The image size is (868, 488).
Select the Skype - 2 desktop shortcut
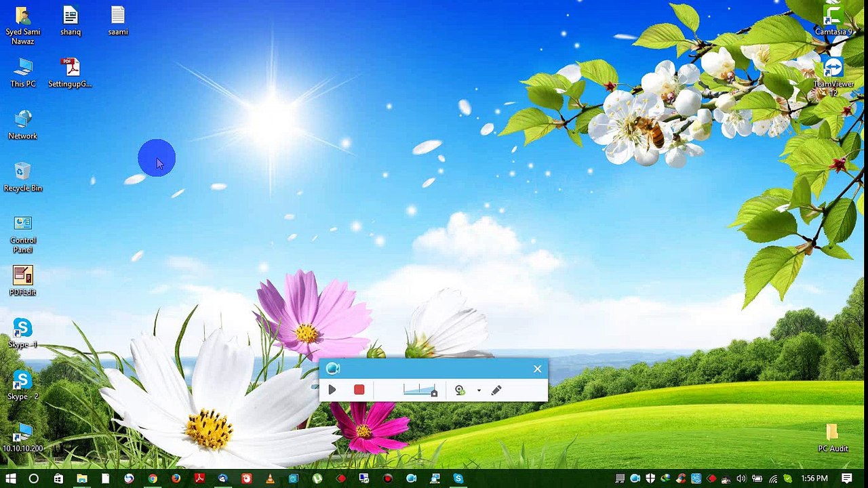[x=22, y=386]
